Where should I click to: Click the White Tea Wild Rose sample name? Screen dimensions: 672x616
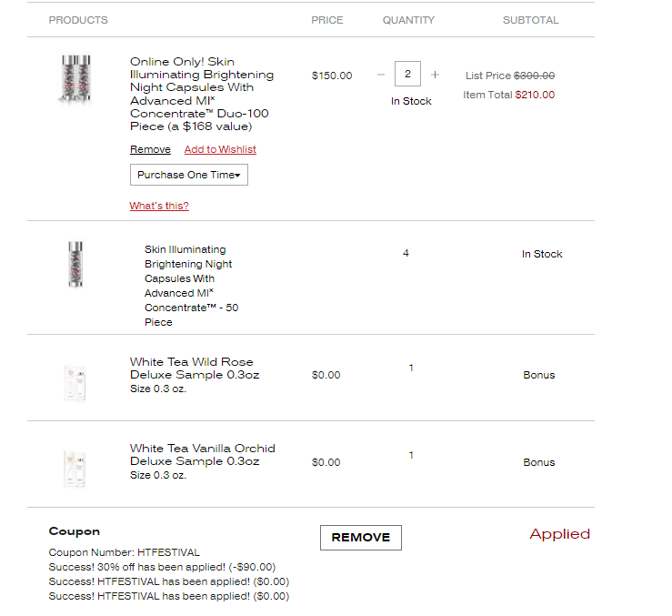tap(195, 369)
